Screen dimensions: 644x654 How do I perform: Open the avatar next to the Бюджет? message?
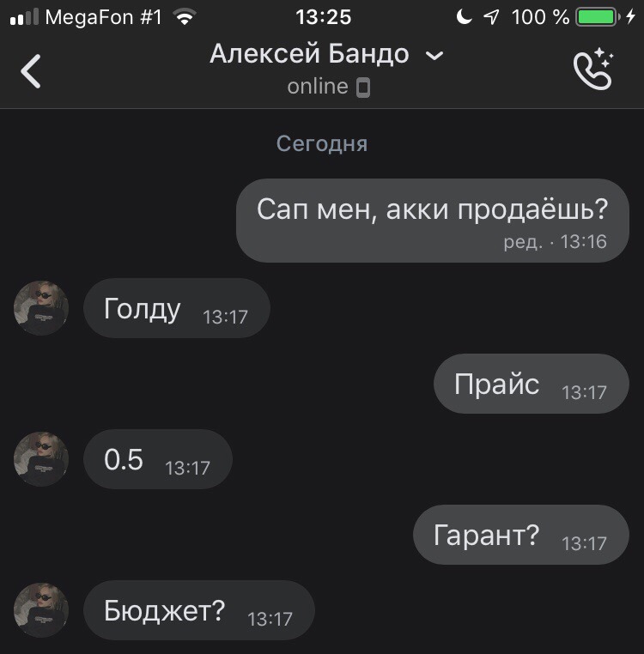pos(41,609)
